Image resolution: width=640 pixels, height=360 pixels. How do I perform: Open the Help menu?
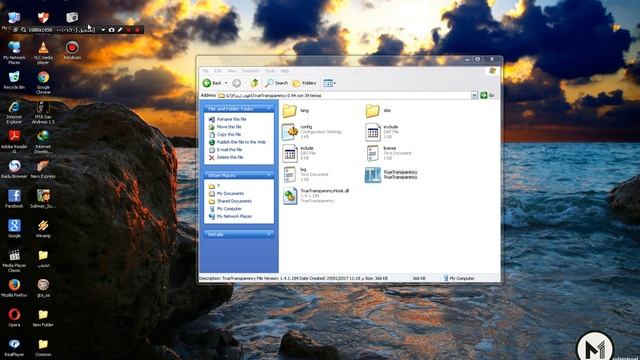pos(284,71)
